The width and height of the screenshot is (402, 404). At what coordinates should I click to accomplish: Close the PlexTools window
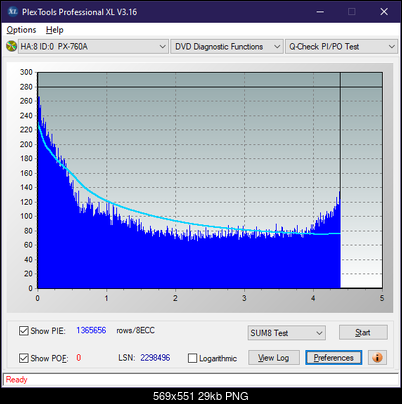pyautogui.click(x=384, y=12)
